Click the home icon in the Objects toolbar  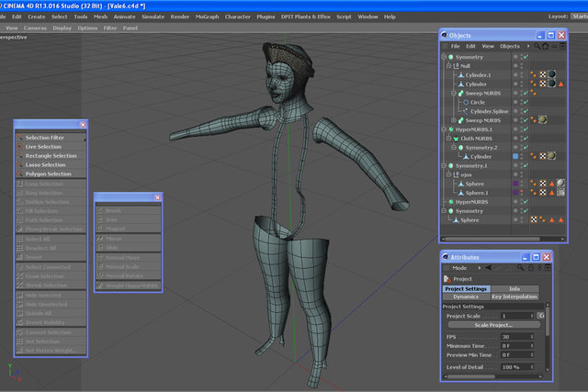546,46
